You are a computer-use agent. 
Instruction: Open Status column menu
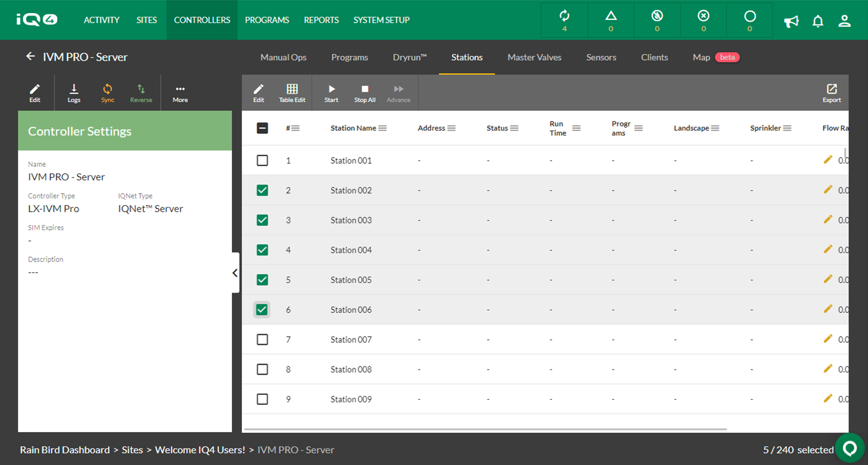[514, 128]
